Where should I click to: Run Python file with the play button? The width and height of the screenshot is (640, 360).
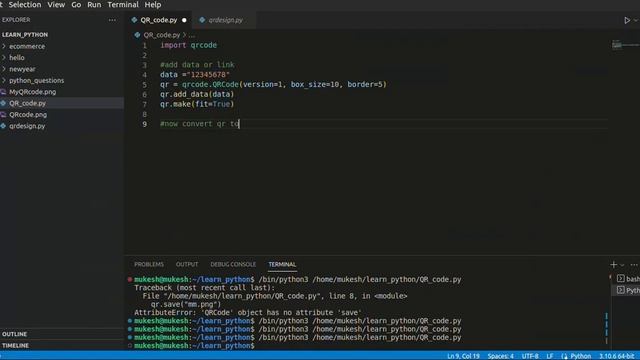coord(627,20)
